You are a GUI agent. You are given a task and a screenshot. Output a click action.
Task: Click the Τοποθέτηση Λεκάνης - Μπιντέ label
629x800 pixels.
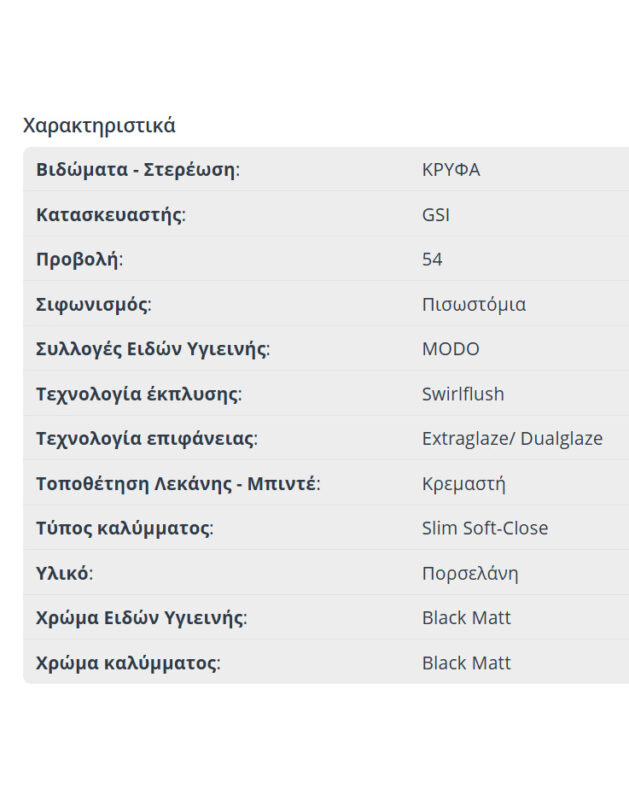coord(178,484)
